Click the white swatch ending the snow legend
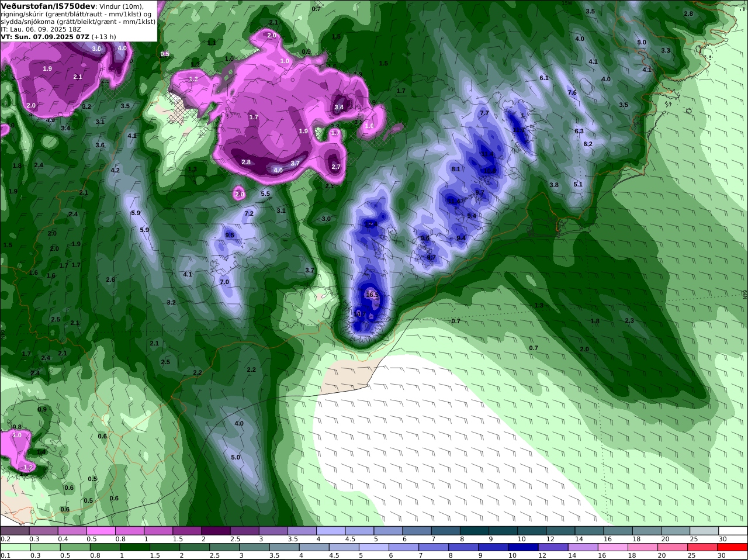The image size is (748, 560). click(x=733, y=531)
